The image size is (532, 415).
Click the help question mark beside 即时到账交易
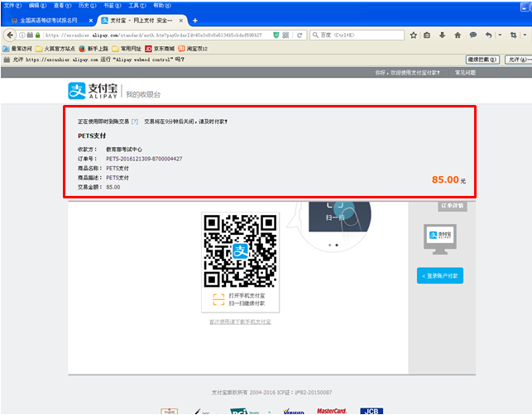point(135,122)
